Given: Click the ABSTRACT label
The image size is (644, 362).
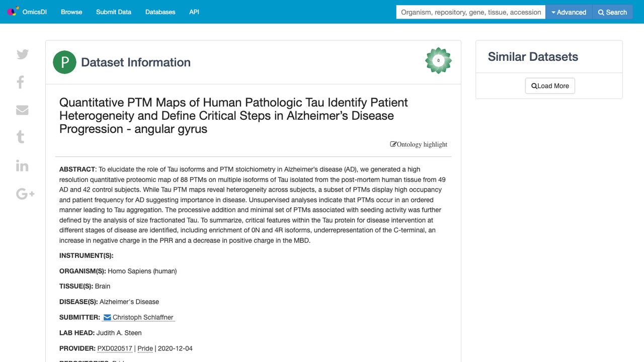Looking at the screenshot, I should [x=77, y=169].
